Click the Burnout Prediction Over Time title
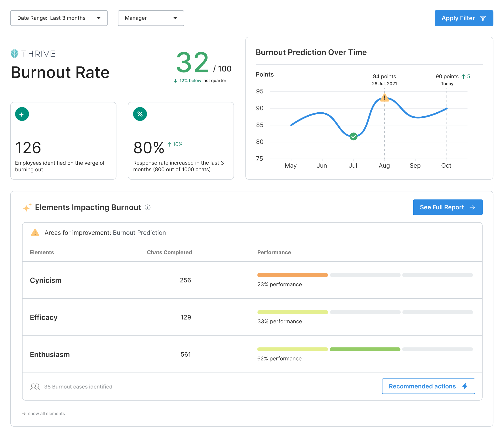The image size is (504, 437). click(x=311, y=52)
